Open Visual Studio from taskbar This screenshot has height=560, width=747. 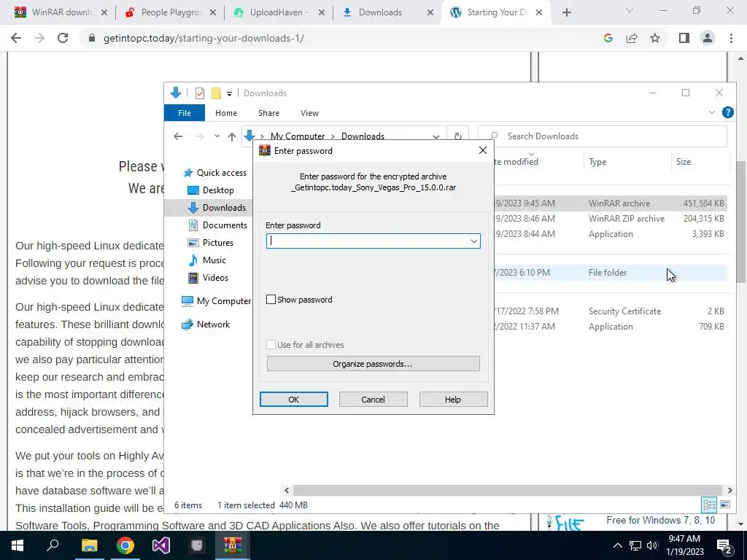pyautogui.click(x=161, y=545)
